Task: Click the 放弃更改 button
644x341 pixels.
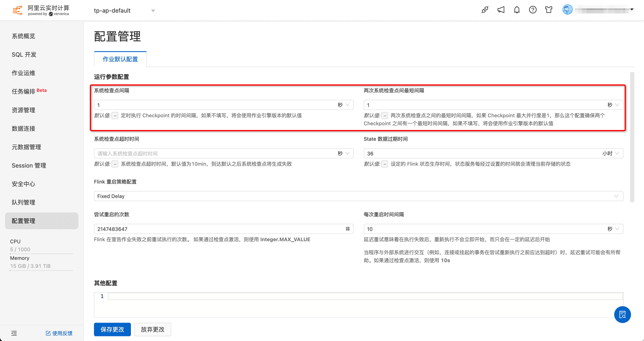Action: point(153,329)
